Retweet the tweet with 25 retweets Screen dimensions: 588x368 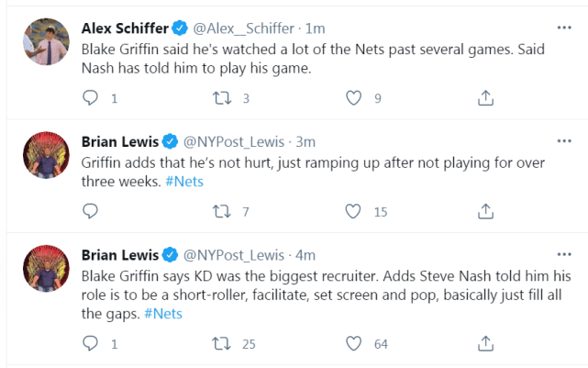pos(221,344)
